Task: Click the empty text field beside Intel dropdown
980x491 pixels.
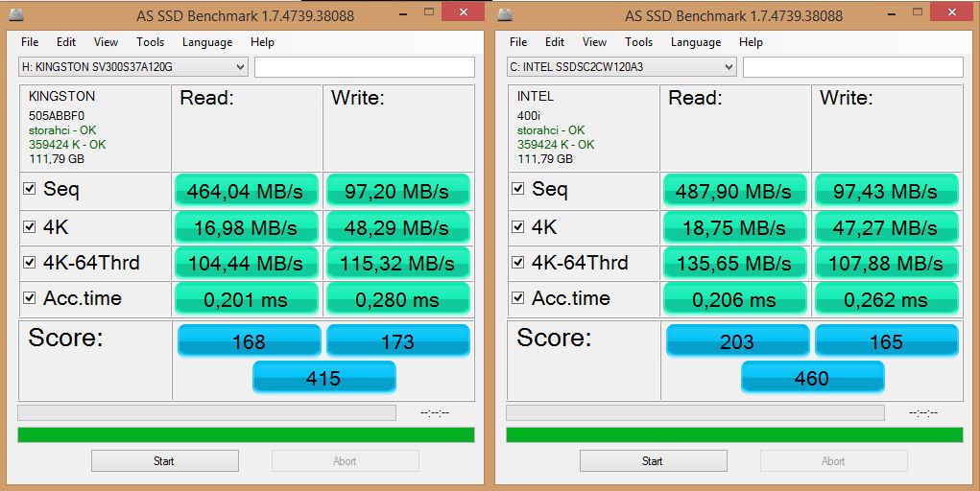Action: click(853, 67)
